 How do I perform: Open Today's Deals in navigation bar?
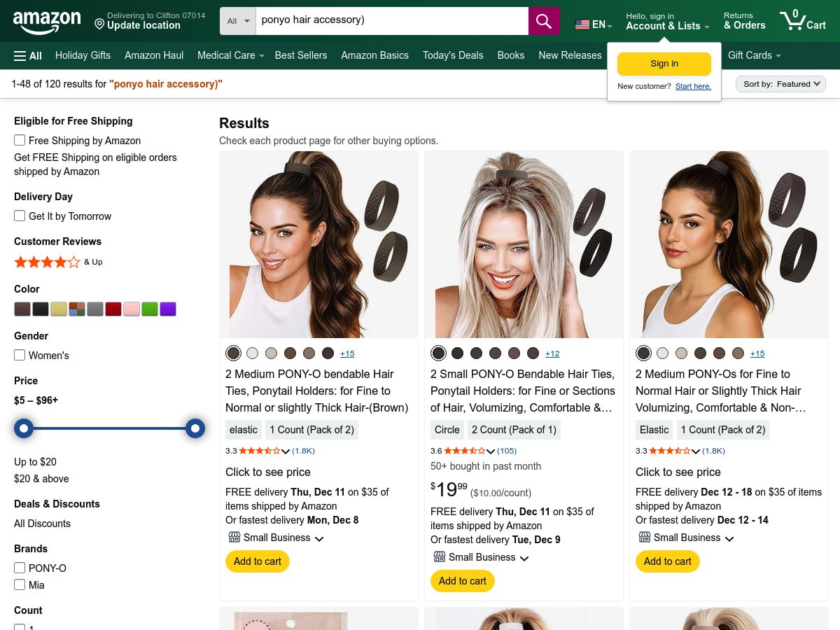click(x=453, y=55)
